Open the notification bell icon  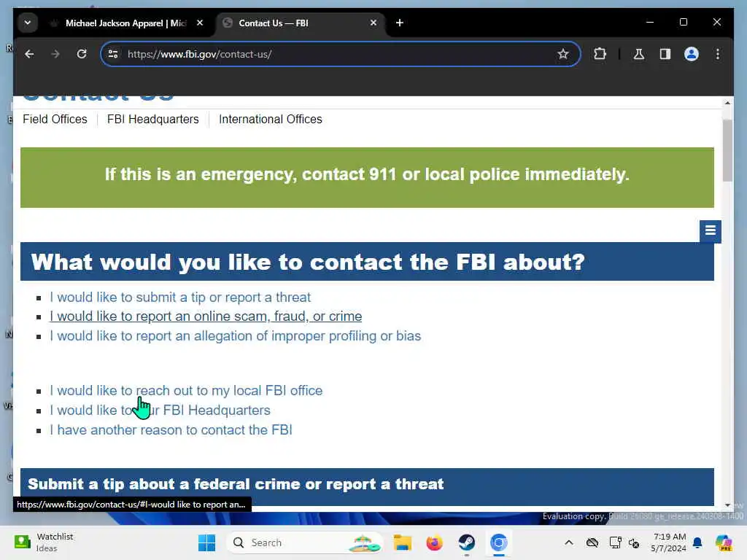point(697,542)
